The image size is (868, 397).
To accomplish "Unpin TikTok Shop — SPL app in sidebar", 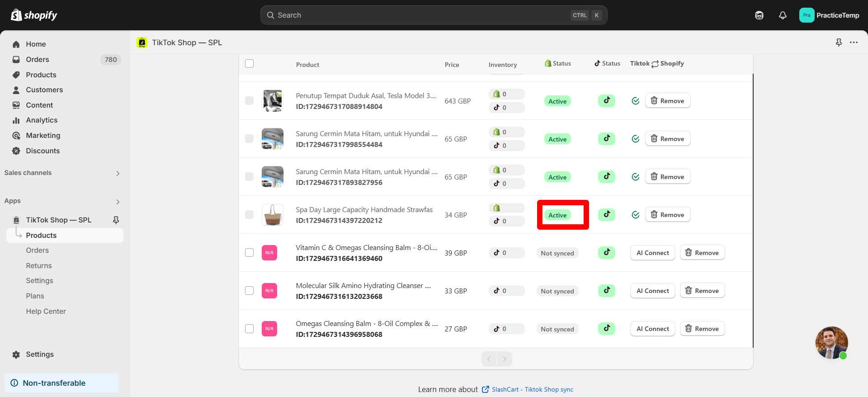I will tap(116, 220).
